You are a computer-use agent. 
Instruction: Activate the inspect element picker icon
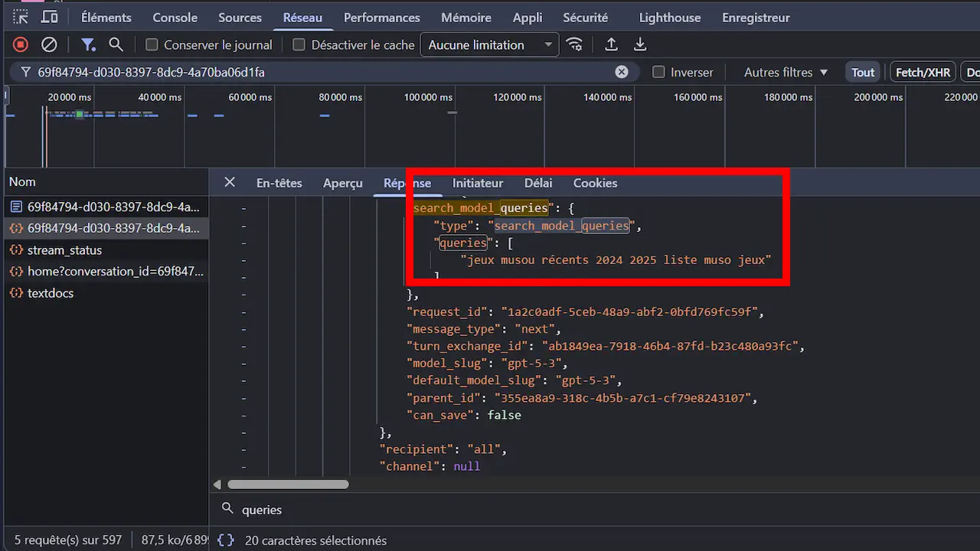point(21,17)
